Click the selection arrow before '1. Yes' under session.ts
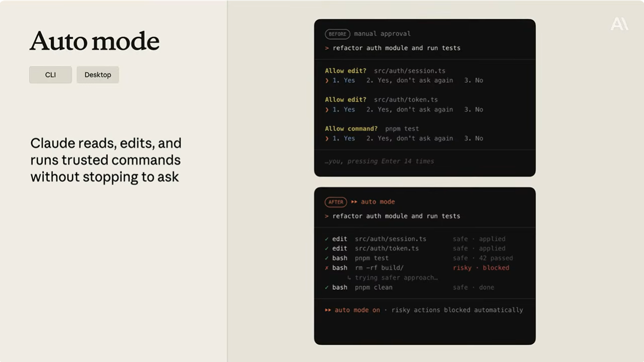Screen dimensions: 644x362 (x=327, y=81)
